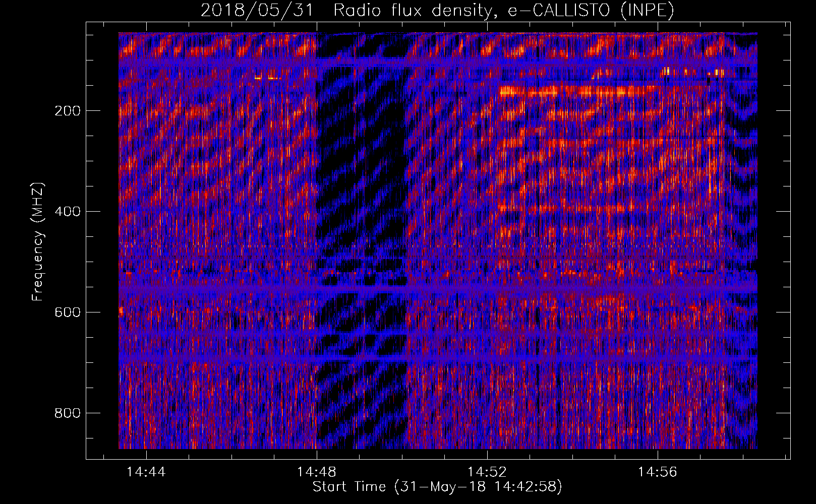Click the date '2018/05/31' in title

click(257, 11)
